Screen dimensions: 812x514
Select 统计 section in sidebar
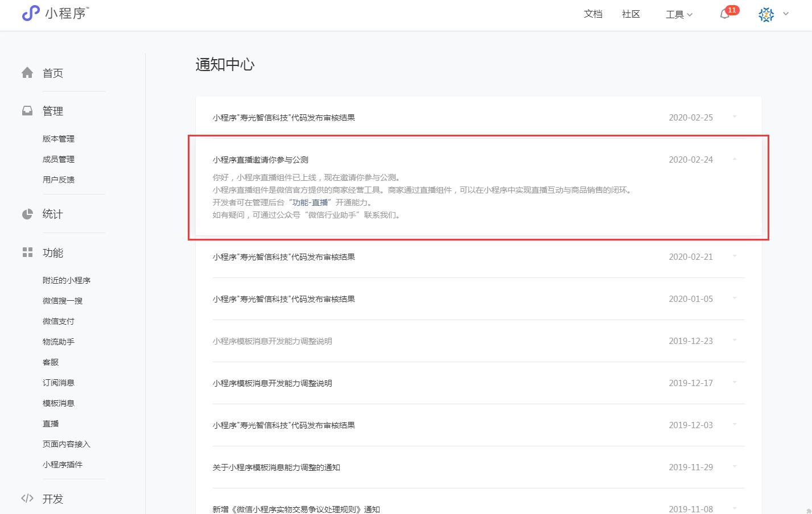point(53,214)
